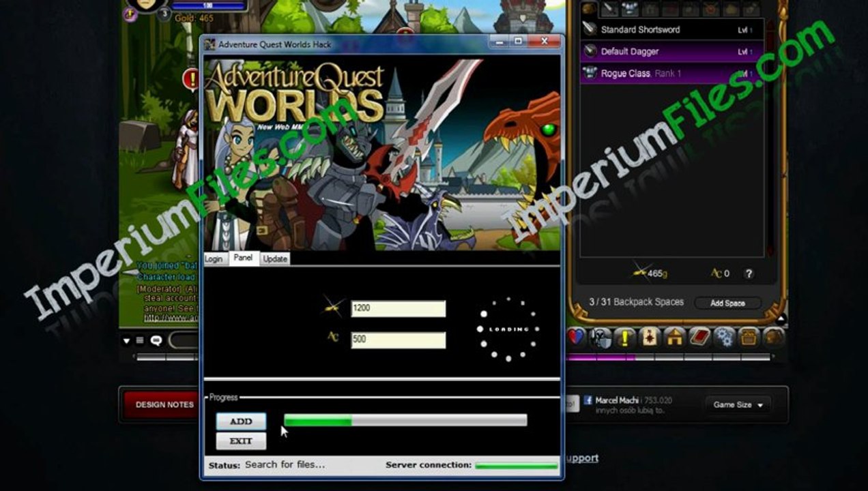Image resolution: width=868 pixels, height=491 pixels.
Task: Click the list lines icon beside chat bubble
Action: (140, 340)
